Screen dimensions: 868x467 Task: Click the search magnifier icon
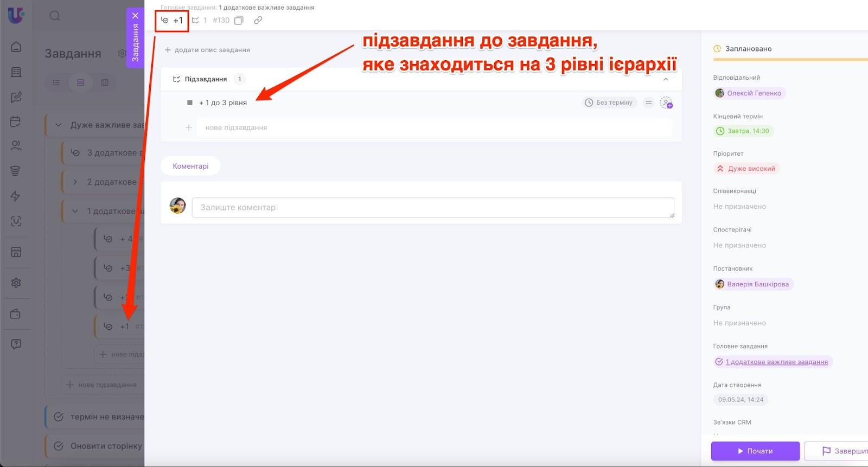pyautogui.click(x=55, y=16)
